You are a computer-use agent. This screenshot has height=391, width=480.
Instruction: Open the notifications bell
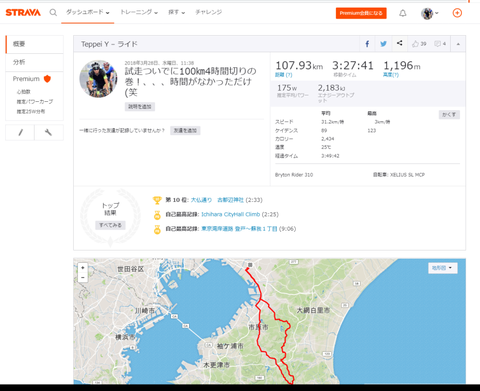tap(403, 13)
